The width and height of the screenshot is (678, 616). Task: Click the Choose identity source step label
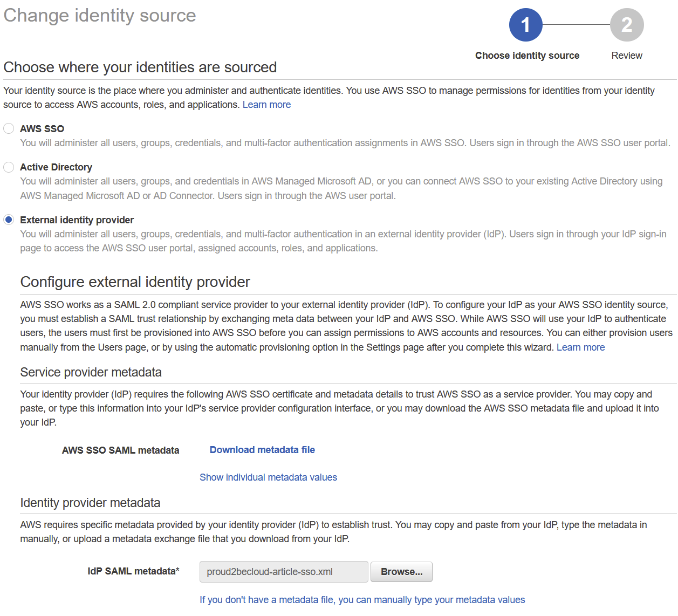coord(527,56)
